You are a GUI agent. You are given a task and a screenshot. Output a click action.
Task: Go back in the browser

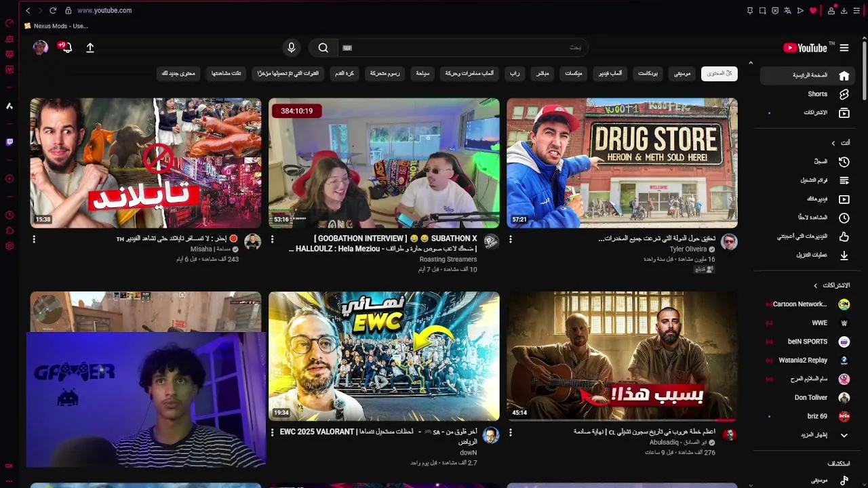28,10
